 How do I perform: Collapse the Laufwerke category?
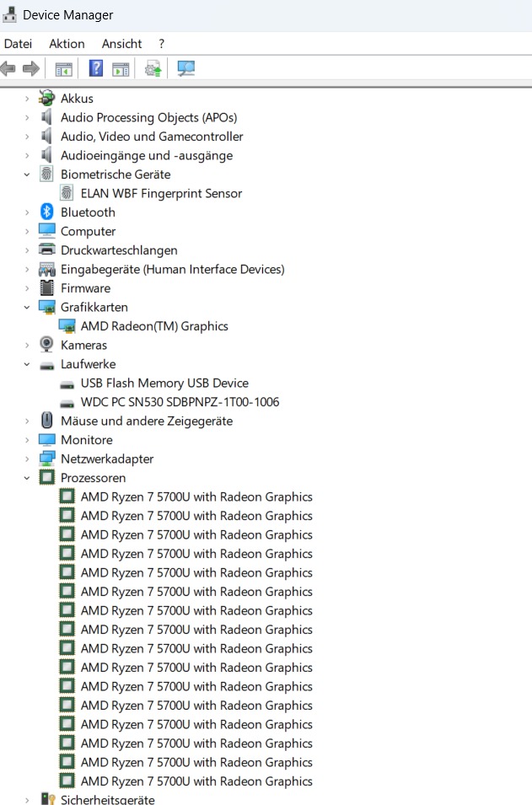click(27, 364)
